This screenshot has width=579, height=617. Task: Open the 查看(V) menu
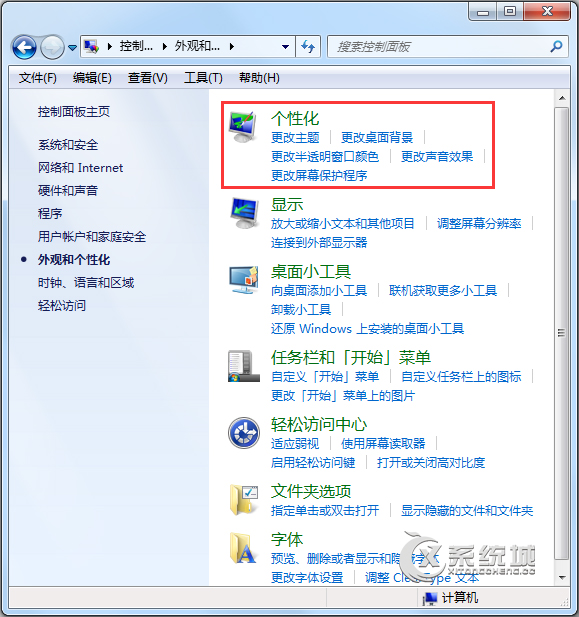tap(148, 78)
